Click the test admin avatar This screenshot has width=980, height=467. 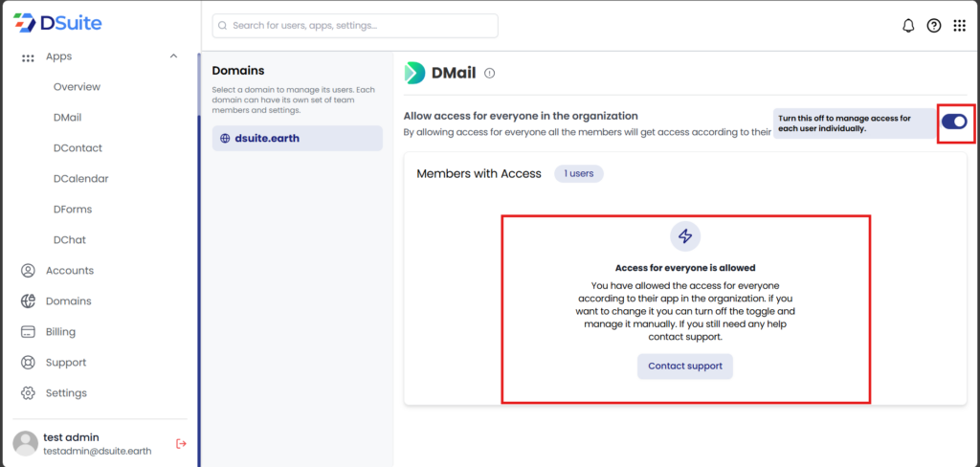click(25, 443)
